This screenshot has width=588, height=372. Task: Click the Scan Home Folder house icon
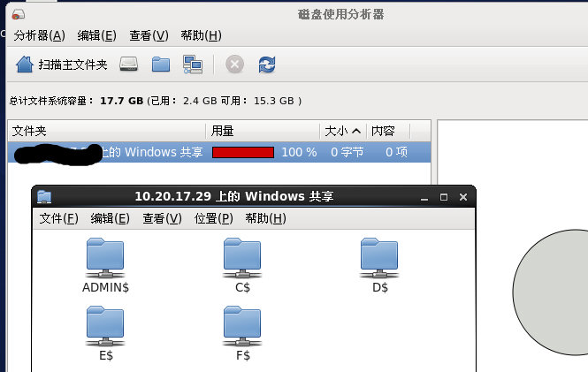click(25, 65)
